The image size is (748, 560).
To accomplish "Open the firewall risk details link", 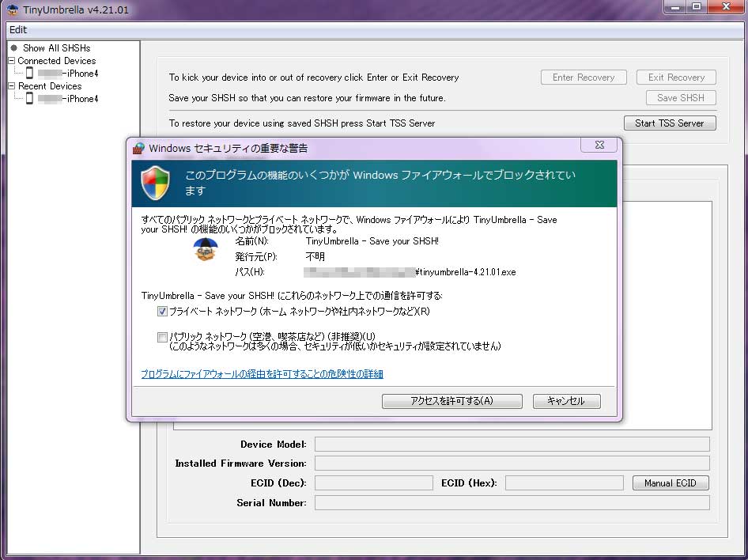I will (262, 374).
